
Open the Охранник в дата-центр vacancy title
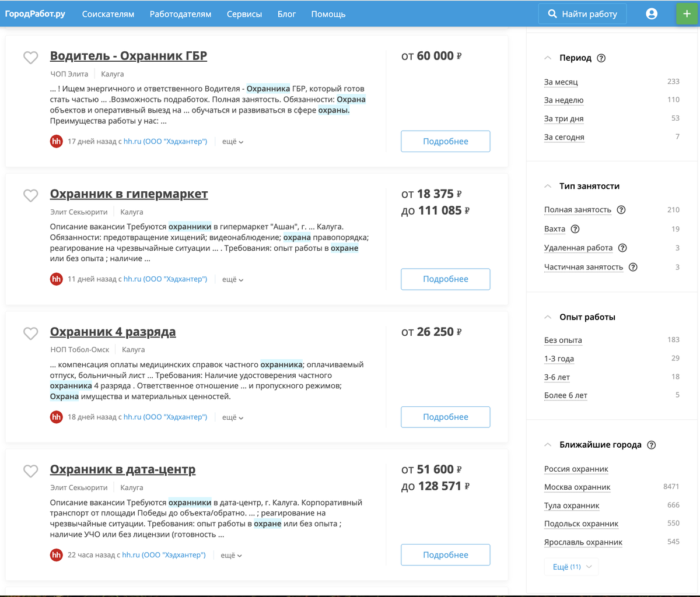123,469
